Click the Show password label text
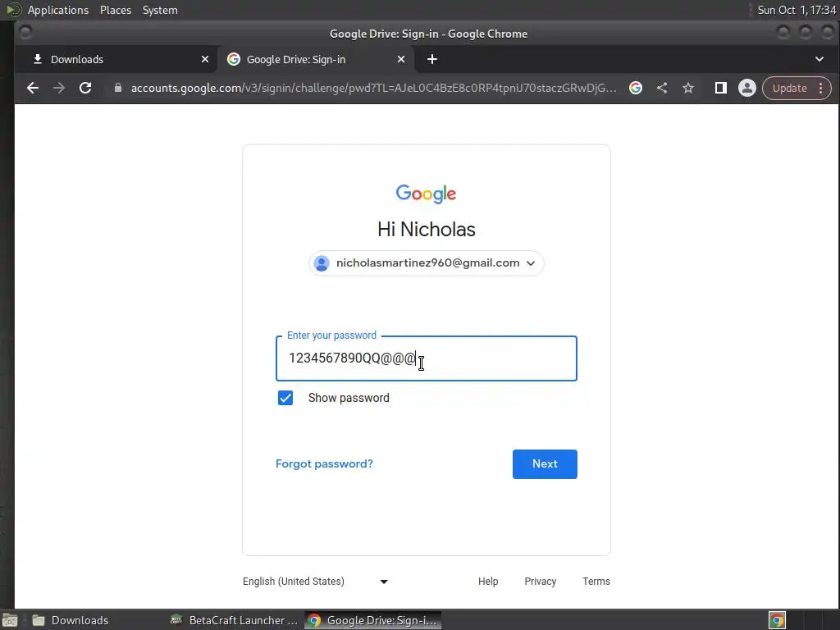 tap(349, 398)
